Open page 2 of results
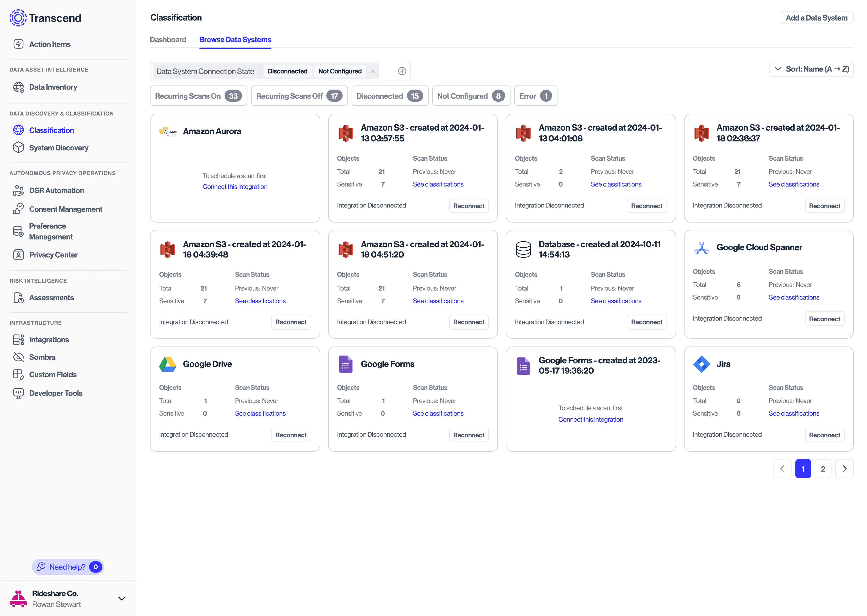Image resolution: width=867 pixels, height=616 pixels. pos(823,468)
